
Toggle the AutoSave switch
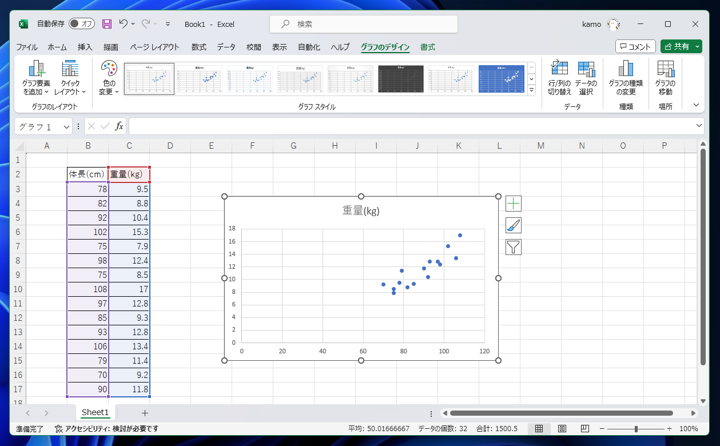[81, 24]
